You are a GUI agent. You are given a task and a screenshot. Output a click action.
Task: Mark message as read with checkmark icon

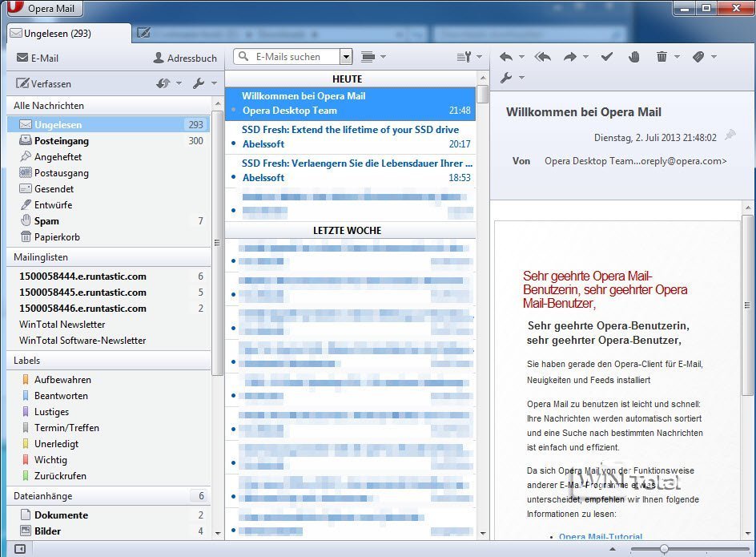pyautogui.click(x=606, y=57)
